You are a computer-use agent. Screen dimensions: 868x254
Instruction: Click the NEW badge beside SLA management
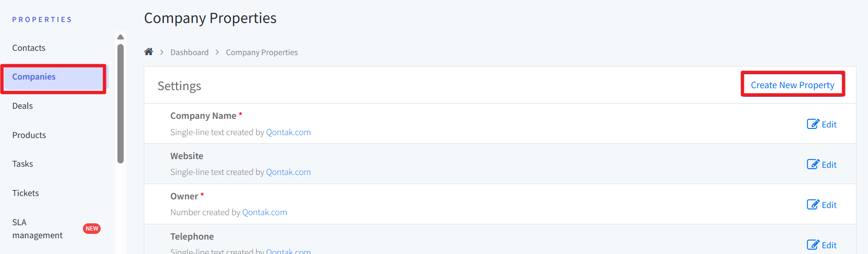coord(92,229)
